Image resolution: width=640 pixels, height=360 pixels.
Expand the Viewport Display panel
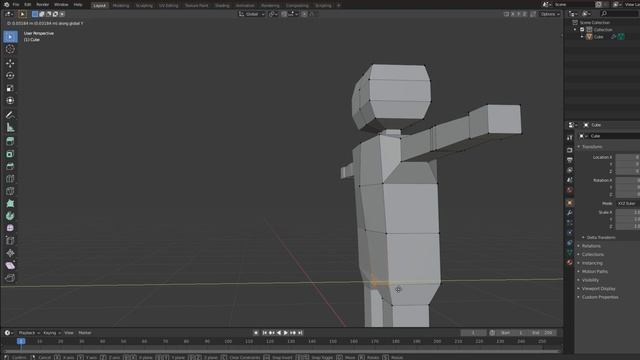(x=598, y=289)
